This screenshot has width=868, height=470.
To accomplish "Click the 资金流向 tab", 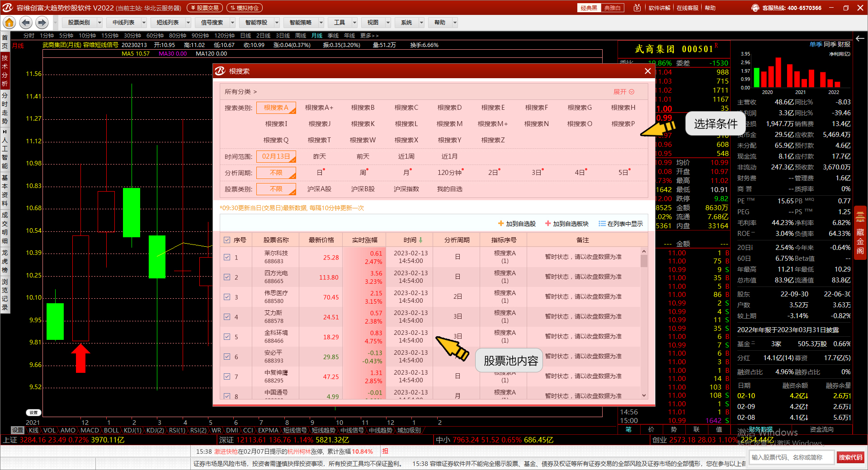I will click(821, 429).
